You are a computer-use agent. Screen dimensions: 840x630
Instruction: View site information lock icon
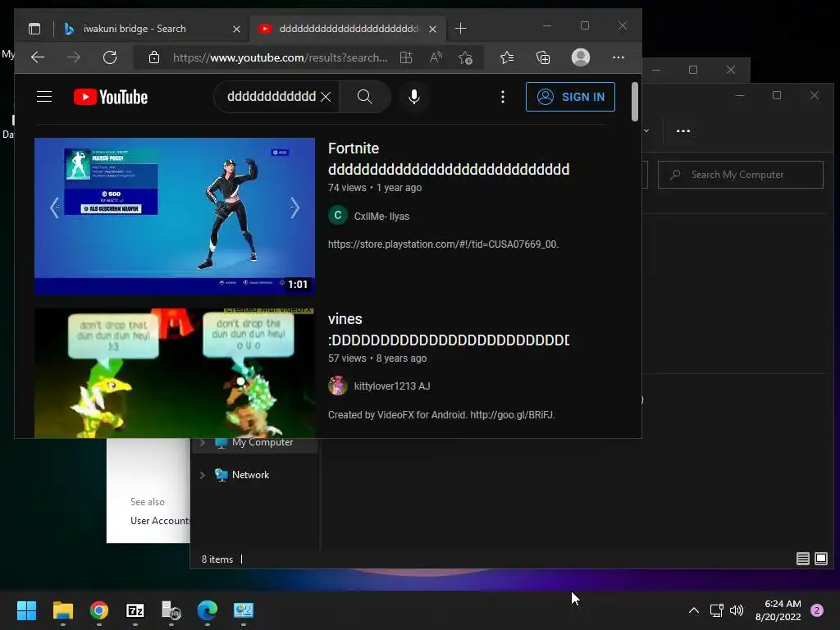(x=154, y=57)
